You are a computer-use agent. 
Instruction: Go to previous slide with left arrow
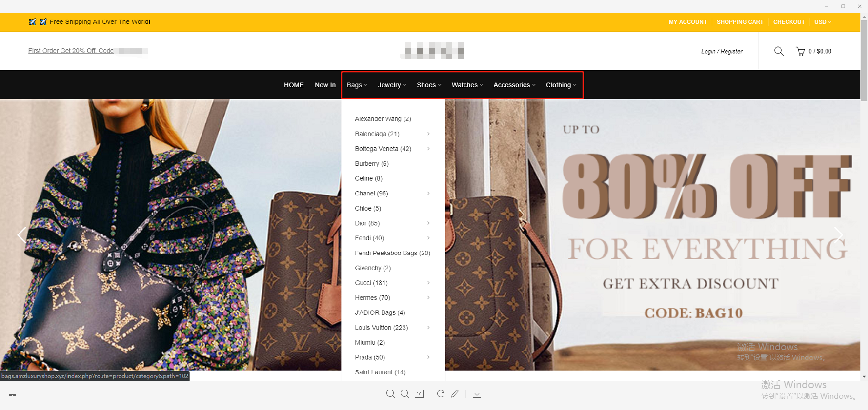click(21, 235)
